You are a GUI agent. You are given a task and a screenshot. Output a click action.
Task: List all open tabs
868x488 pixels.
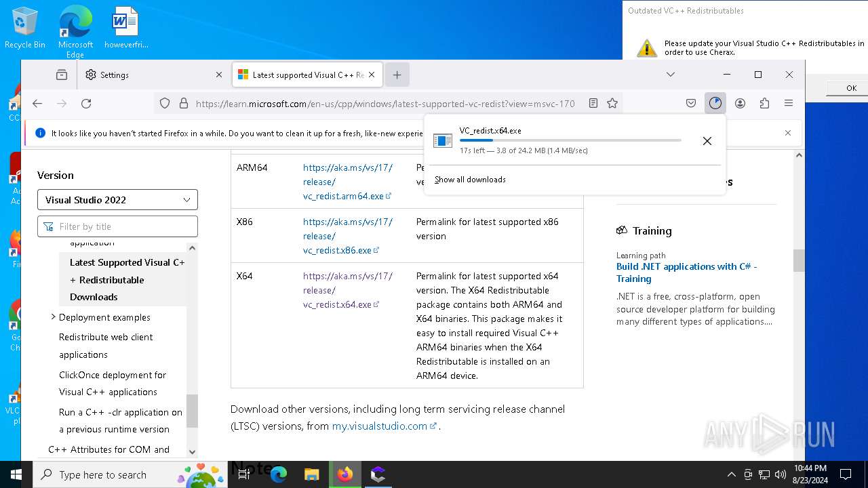tap(671, 75)
